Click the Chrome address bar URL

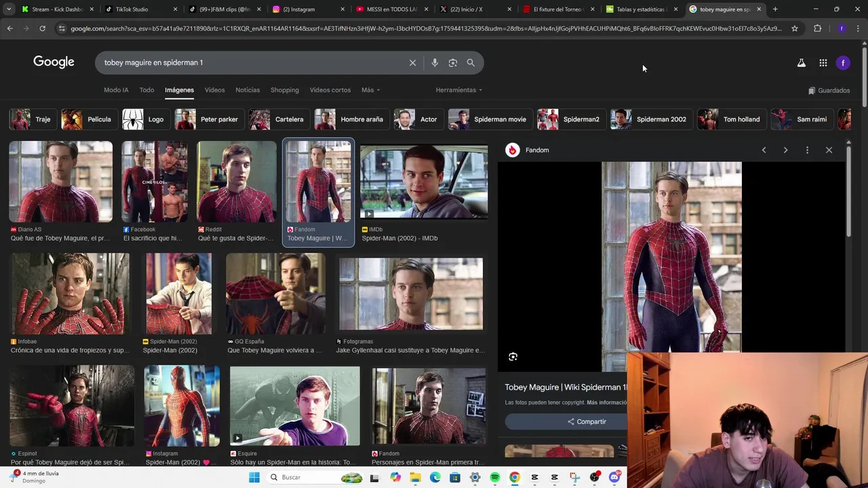[x=426, y=28]
